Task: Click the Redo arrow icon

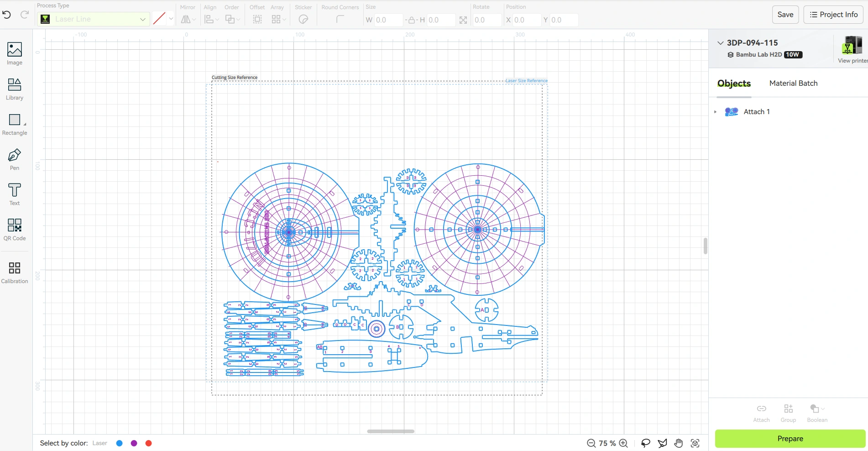Action: click(25, 15)
